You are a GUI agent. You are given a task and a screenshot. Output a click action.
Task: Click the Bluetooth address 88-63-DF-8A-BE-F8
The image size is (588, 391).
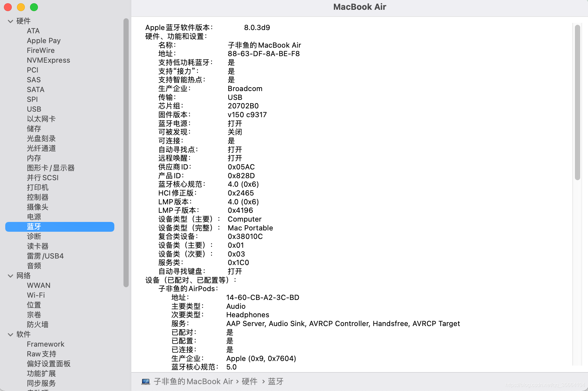point(264,54)
